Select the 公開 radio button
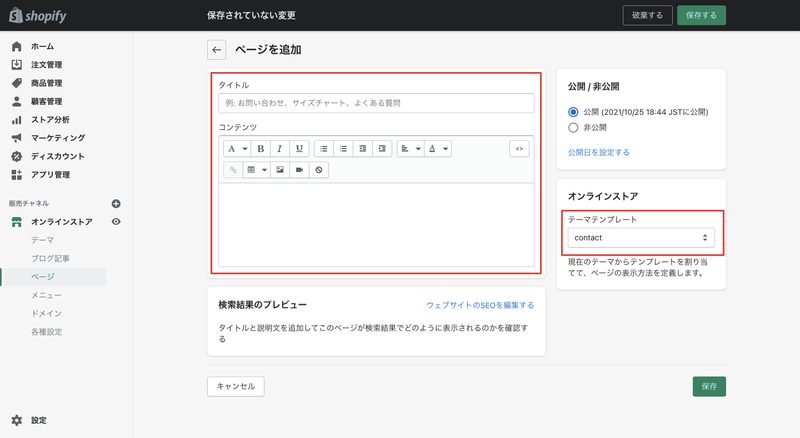The width and height of the screenshot is (800, 438). tap(573, 112)
